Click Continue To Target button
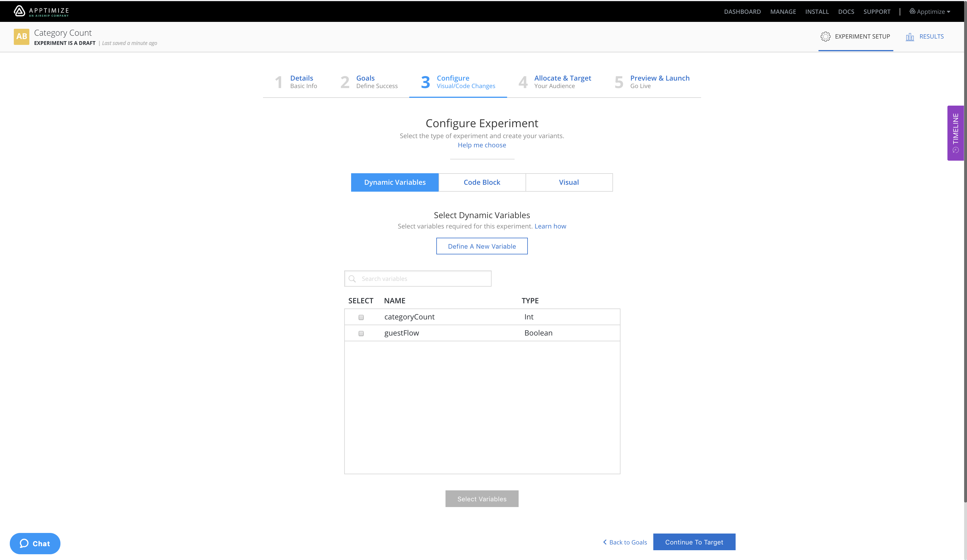Viewport: 967px width, 560px height. 694,542
